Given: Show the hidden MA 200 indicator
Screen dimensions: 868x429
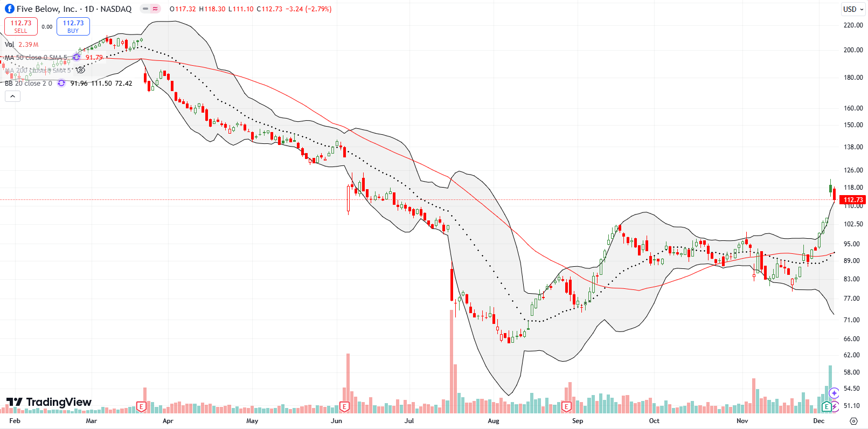Looking at the screenshot, I should pyautogui.click(x=81, y=70).
